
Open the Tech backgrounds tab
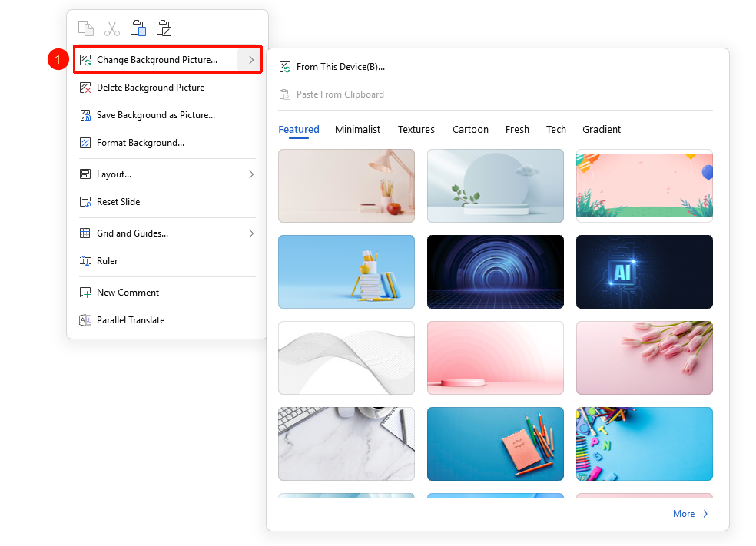click(x=556, y=130)
